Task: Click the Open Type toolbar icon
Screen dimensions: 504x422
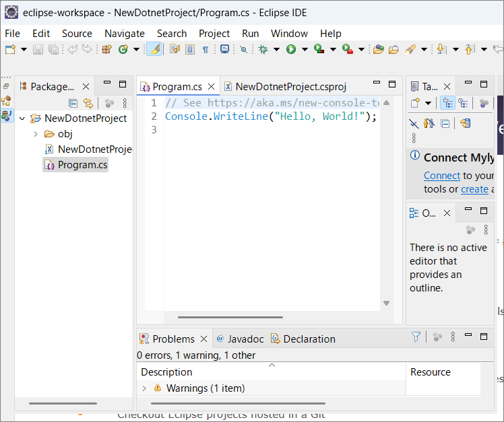Action: pyautogui.click(x=378, y=49)
